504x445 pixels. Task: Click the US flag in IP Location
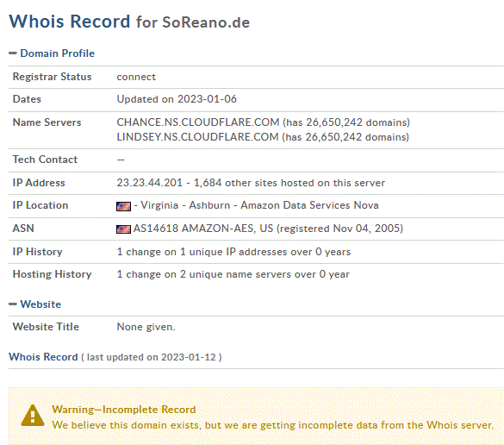click(x=123, y=206)
